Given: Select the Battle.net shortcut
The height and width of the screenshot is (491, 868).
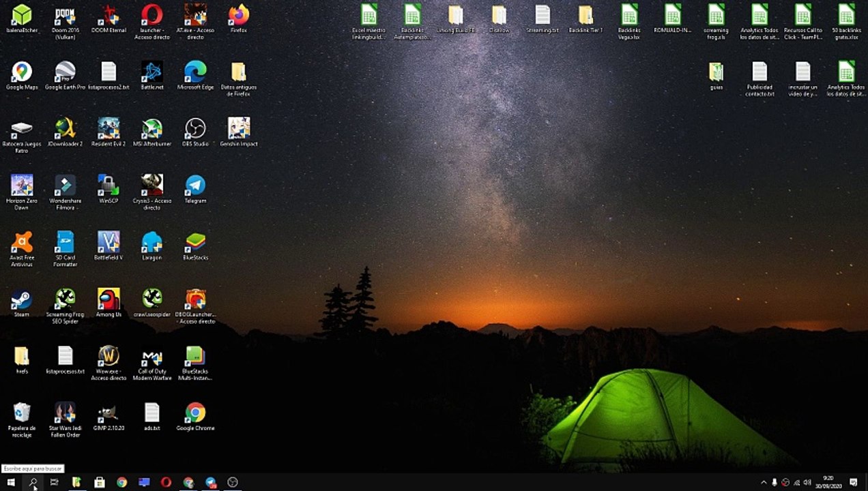Looking at the screenshot, I should point(151,76).
